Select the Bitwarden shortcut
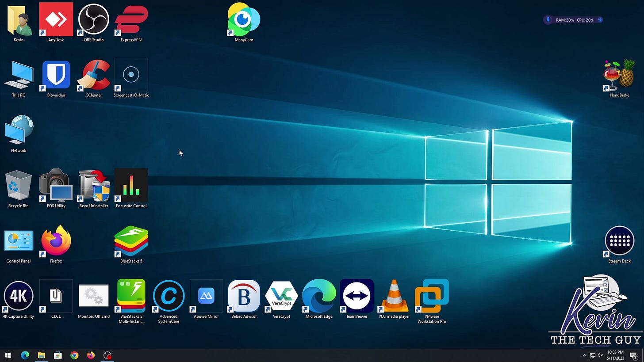Viewport: 644px width, 362px height. tap(56, 79)
